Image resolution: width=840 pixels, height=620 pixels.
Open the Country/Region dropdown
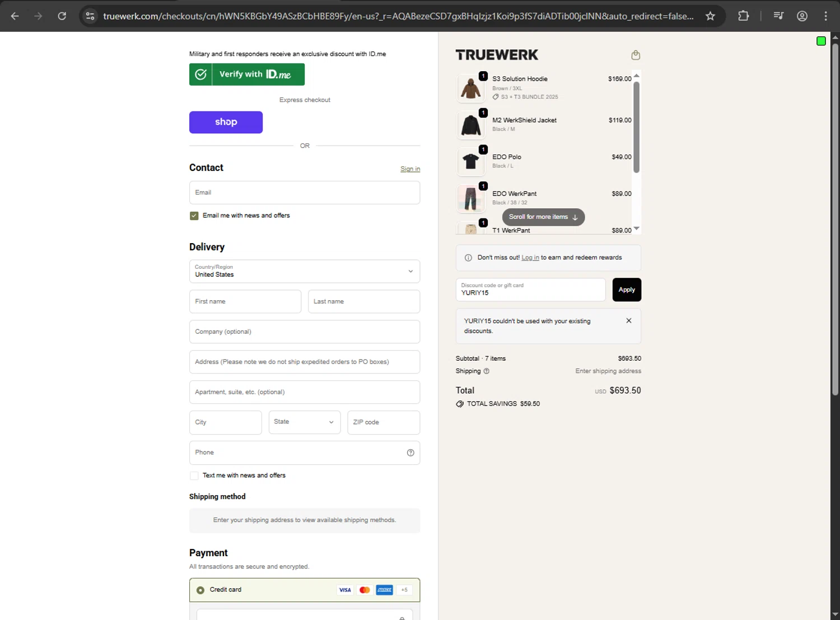305,271
